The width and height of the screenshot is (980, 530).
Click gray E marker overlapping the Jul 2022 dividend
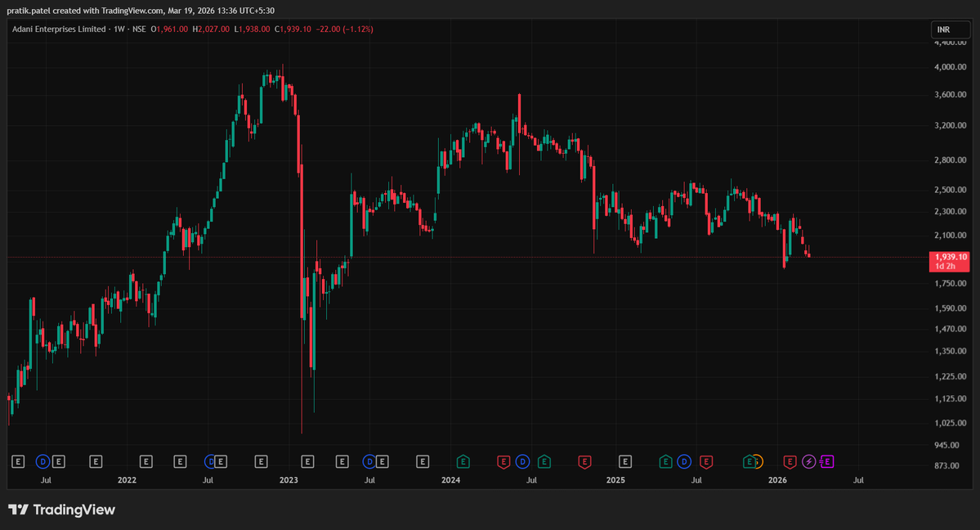[221, 462]
